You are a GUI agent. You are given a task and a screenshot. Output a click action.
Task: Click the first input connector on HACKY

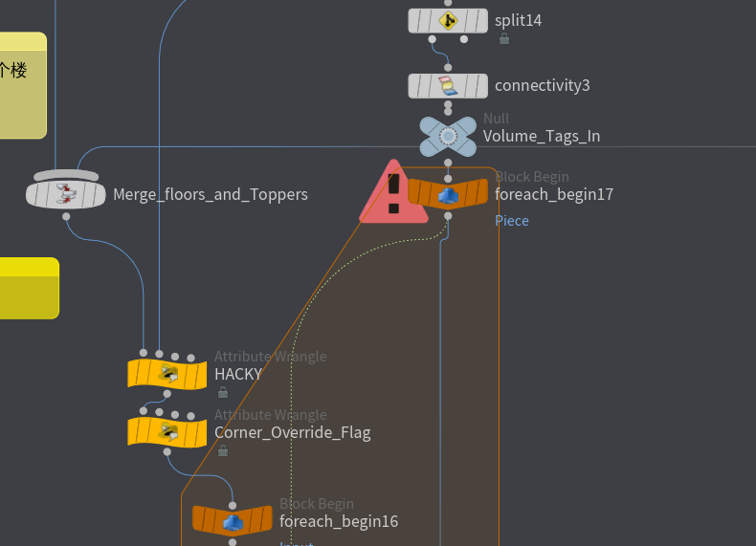[x=144, y=353]
